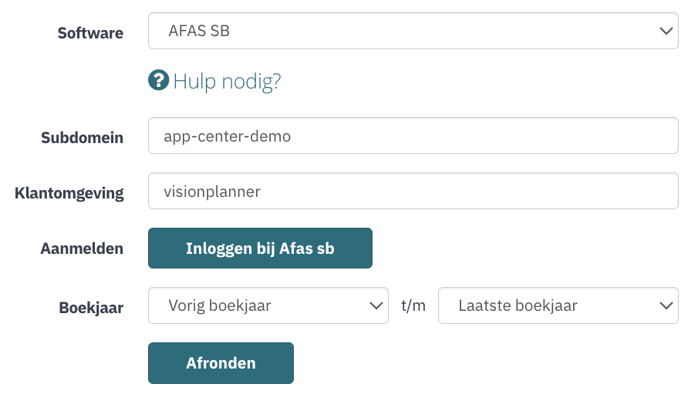This screenshot has width=688, height=397.
Task: Expand the 'Vorig boekjaar' dropdown
Action: pyautogui.click(x=268, y=306)
